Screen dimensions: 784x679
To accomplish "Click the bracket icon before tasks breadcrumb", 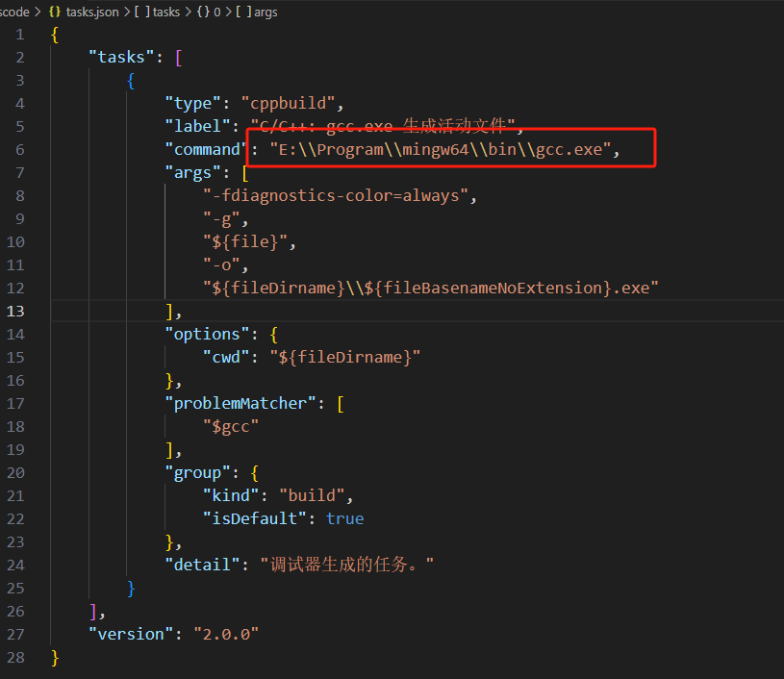I will point(144,13).
